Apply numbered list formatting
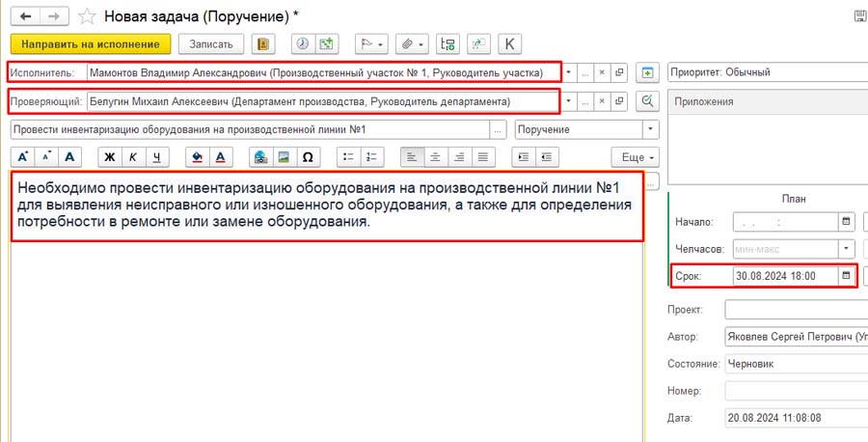The height and width of the screenshot is (442, 868). click(372, 157)
